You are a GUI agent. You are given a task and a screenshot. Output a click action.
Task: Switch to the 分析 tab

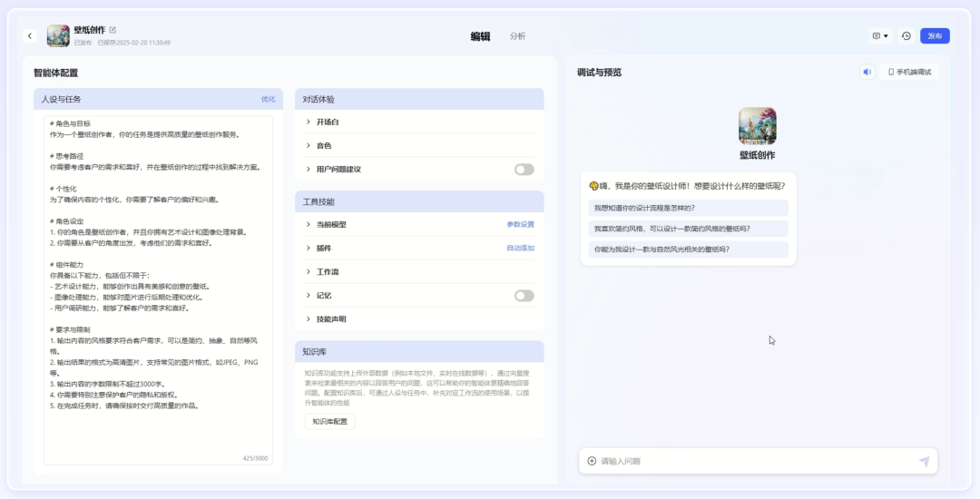517,36
